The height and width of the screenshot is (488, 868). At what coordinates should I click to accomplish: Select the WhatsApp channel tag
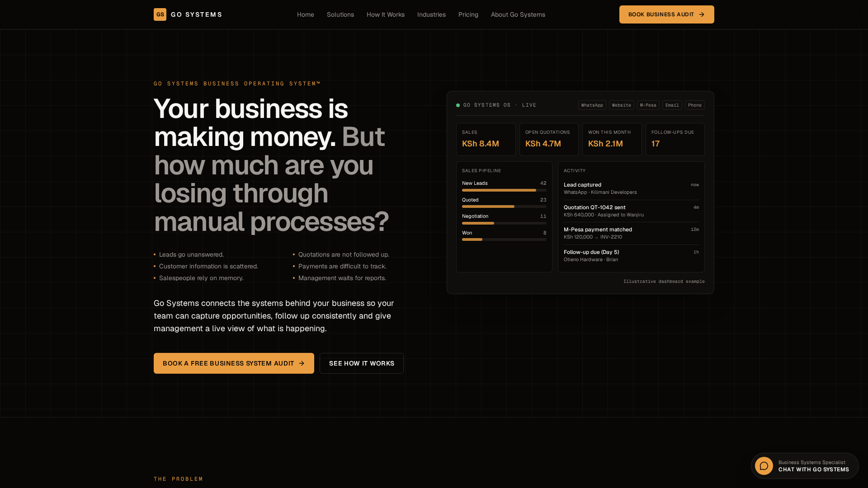pos(592,105)
